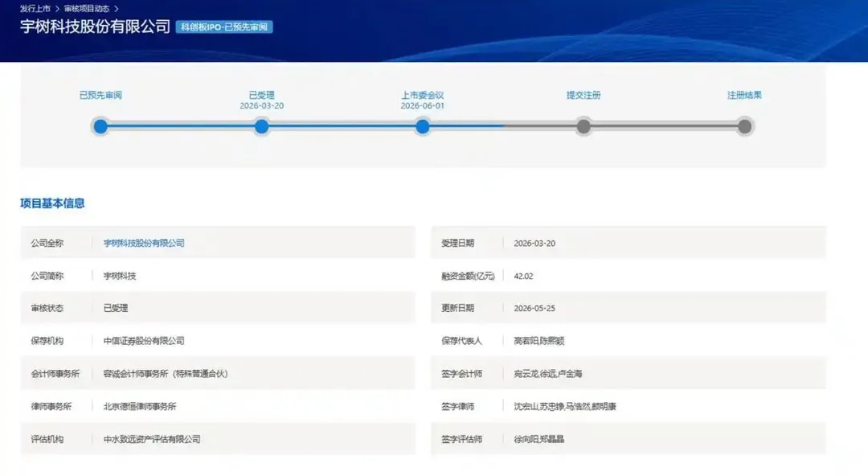Select the 2026-06-01 date under 上市委会议
The width and height of the screenshot is (868, 476).
(x=423, y=106)
